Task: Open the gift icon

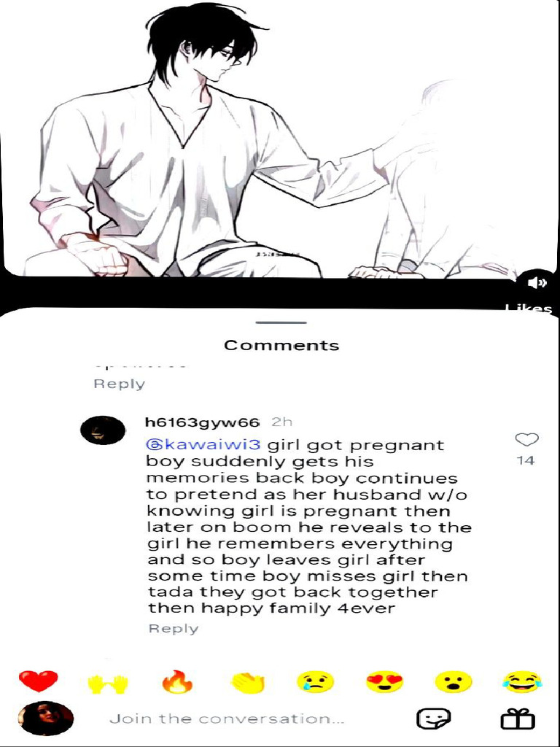Action: pos(518,719)
